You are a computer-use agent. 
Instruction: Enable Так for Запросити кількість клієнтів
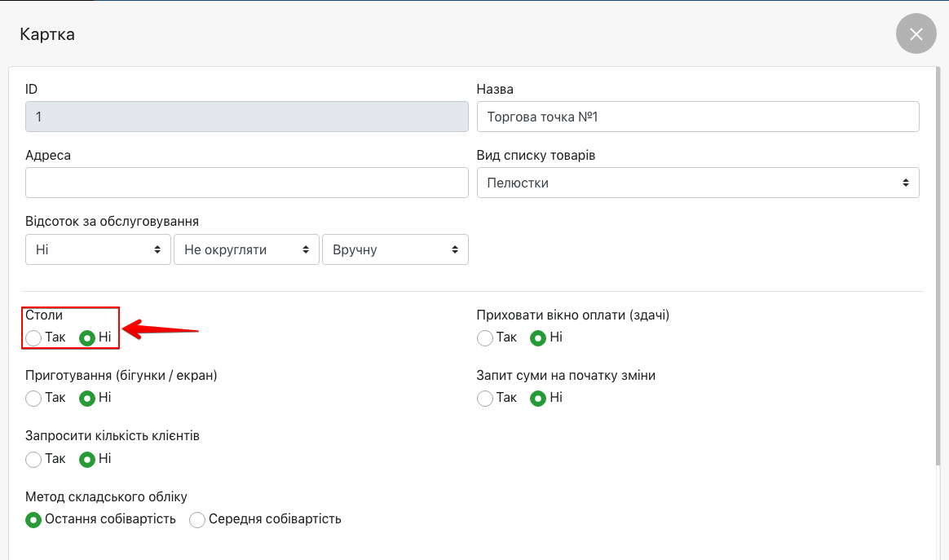coord(33,459)
